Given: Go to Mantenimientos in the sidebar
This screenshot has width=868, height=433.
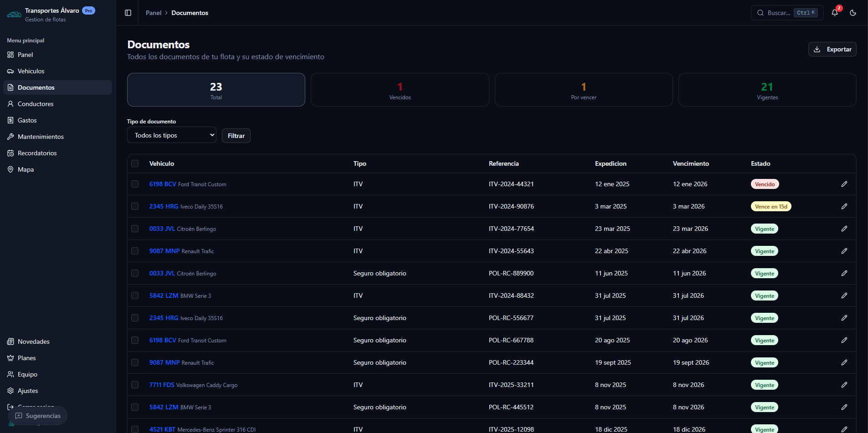Looking at the screenshot, I should tap(41, 137).
